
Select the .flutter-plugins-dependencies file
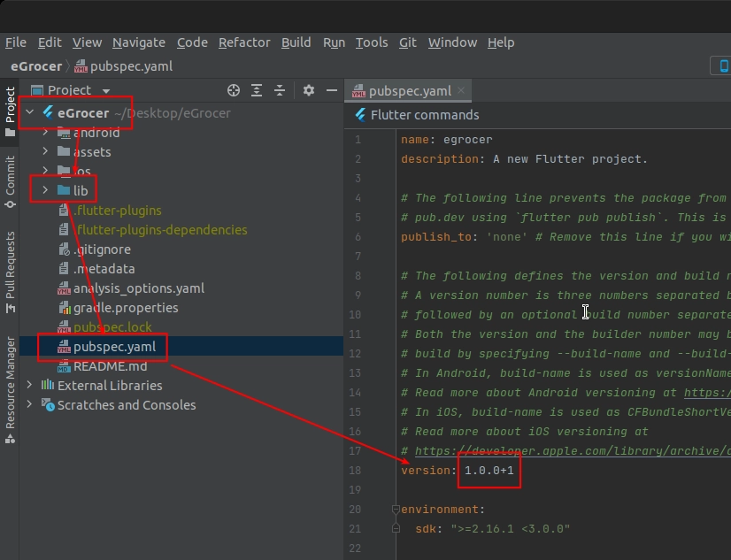pos(181,230)
